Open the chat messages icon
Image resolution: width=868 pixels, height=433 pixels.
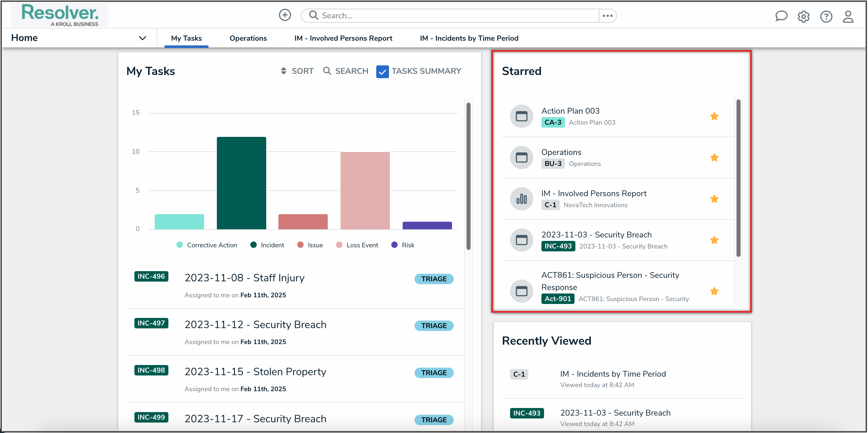point(781,16)
